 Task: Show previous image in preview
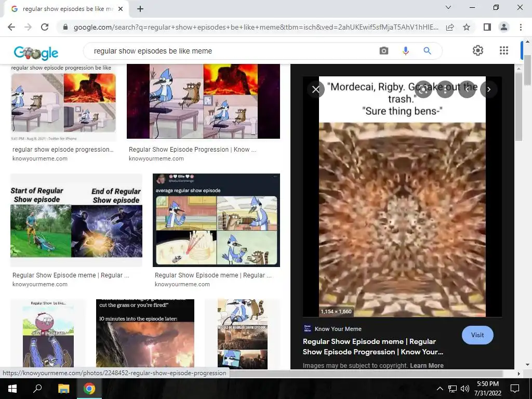click(x=467, y=89)
